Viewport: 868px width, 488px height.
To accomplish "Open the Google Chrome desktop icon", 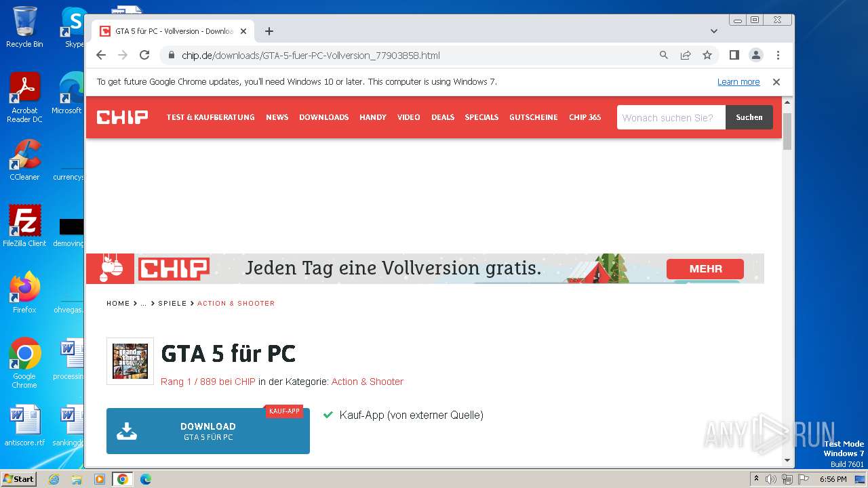I will coord(24,363).
